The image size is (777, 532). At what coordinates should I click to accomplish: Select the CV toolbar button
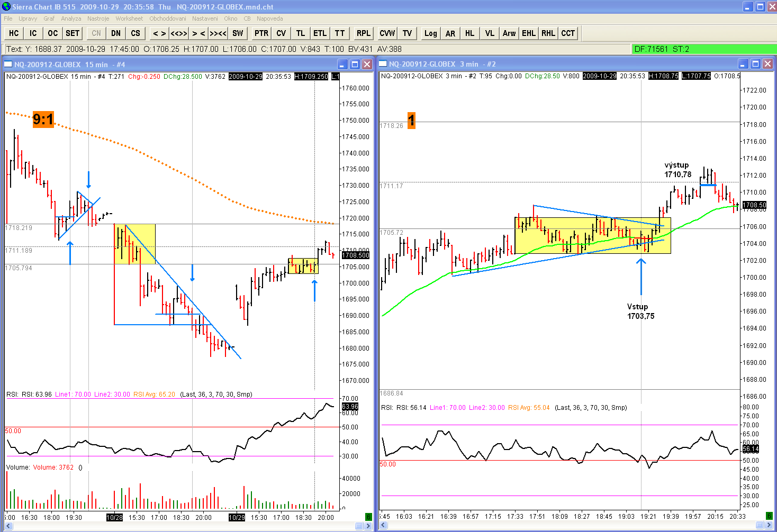coord(281,33)
